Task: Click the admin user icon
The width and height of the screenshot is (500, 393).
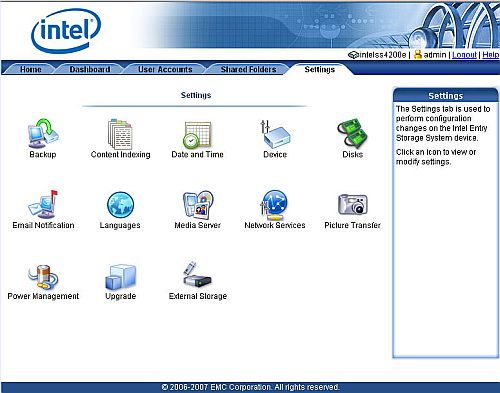Action: 418,54
